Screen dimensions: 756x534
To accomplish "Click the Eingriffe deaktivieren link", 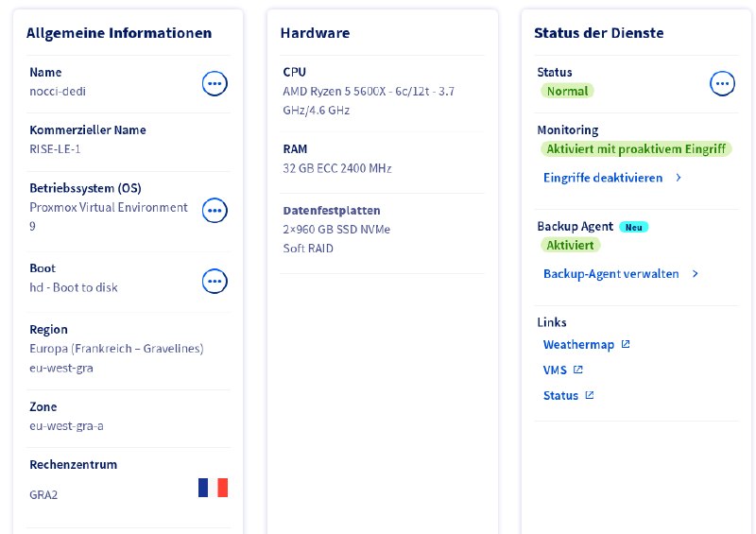I will (603, 178).
